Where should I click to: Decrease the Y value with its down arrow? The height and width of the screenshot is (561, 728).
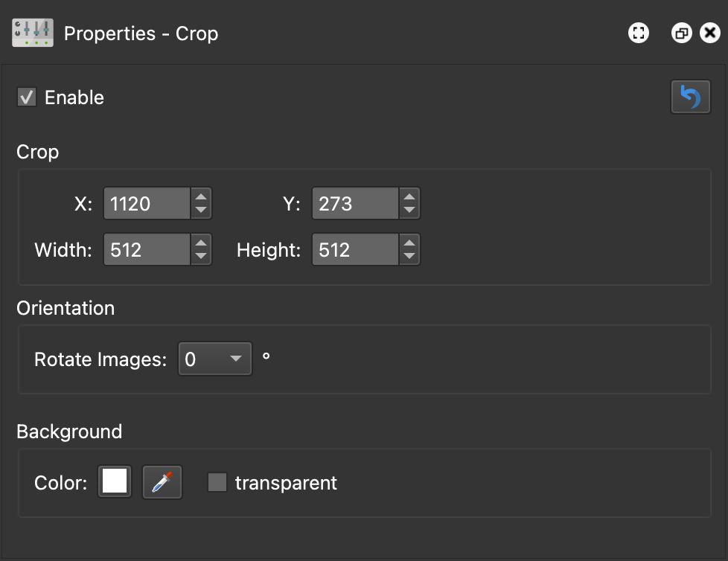pyautogui.click(x=409, y=209)
